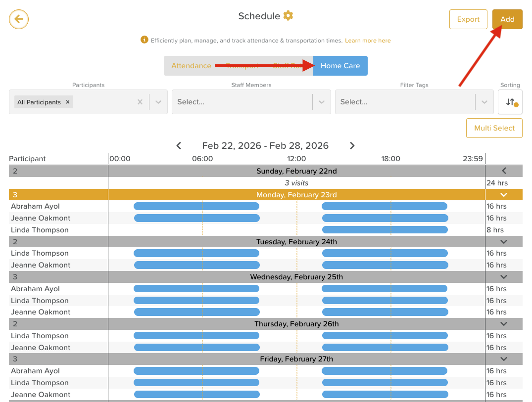Open the Participants dropdown arrow

158,102
